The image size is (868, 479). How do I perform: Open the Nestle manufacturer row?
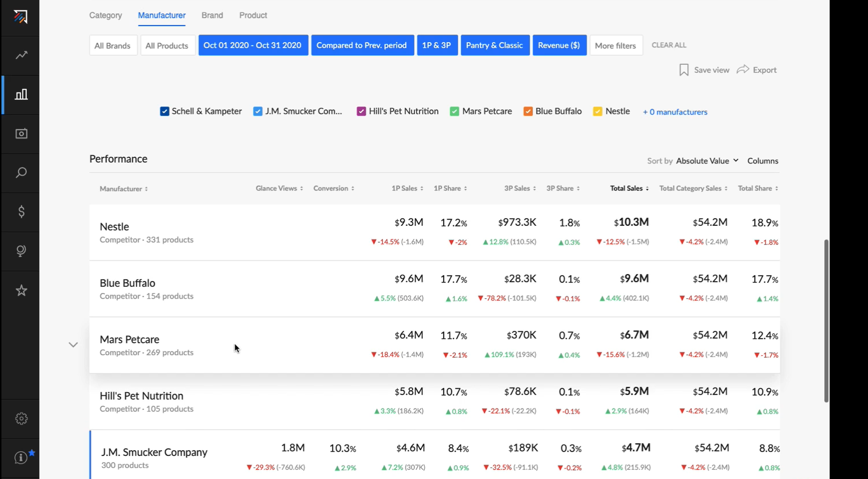click(x=435, y=233)
